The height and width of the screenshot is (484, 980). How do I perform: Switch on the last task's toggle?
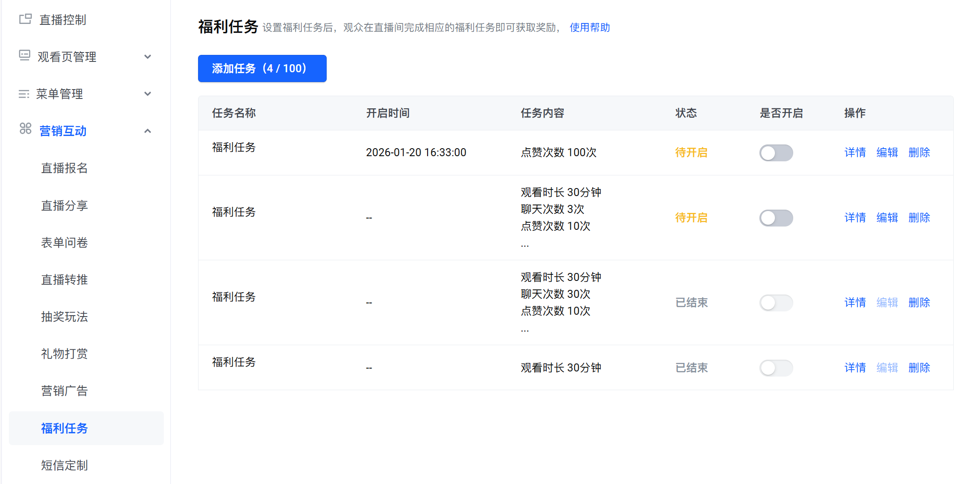[x=776, y=368]
